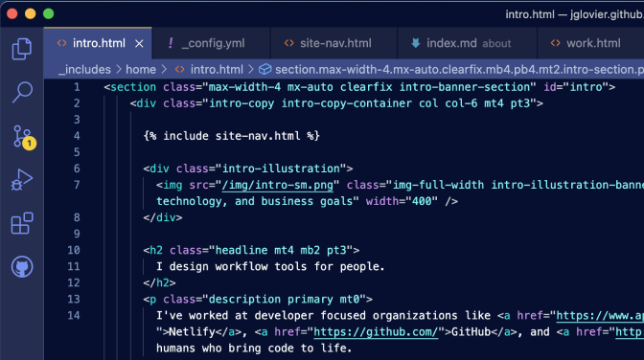This screenshot has height=360, width=644.
Task: Click the "intro-illustration" class value
Action: click(x=281, y=169)
